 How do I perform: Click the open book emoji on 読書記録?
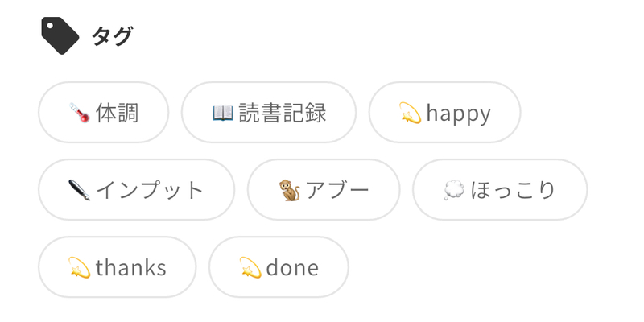point(222,113)
